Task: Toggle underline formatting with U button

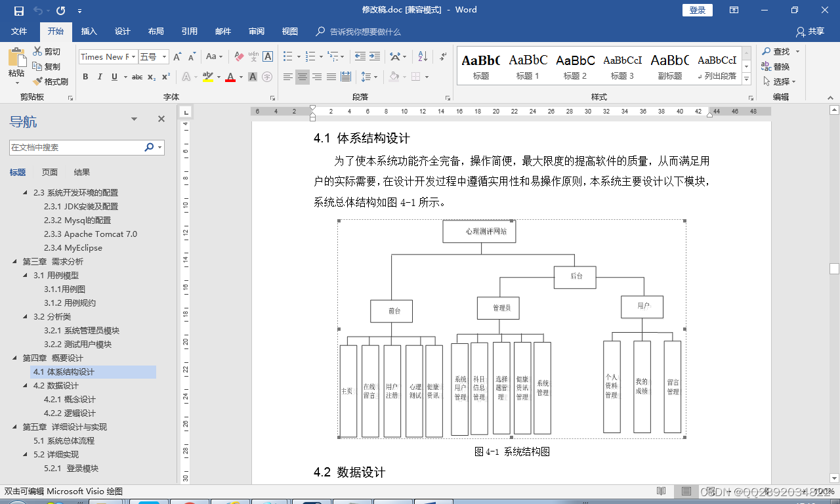Action: (115, 77)
